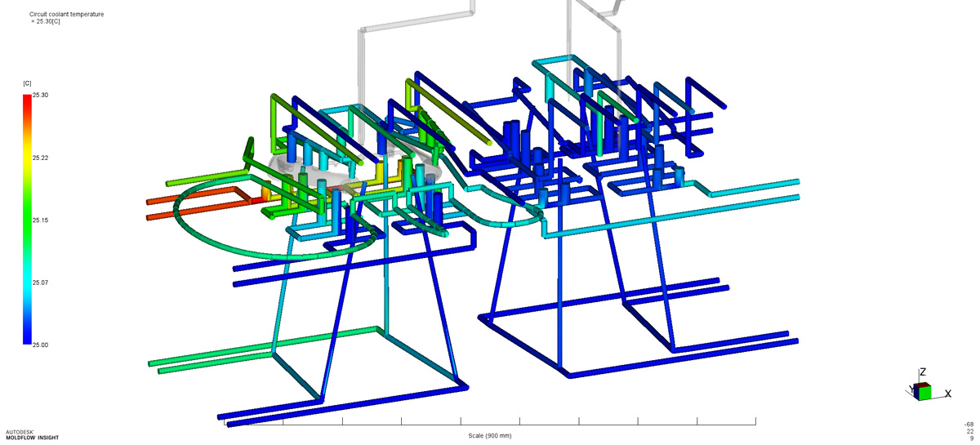Click the red top of color scale
Screen dimensions: 980x445
pyautogui.click(x=27, y=100)
